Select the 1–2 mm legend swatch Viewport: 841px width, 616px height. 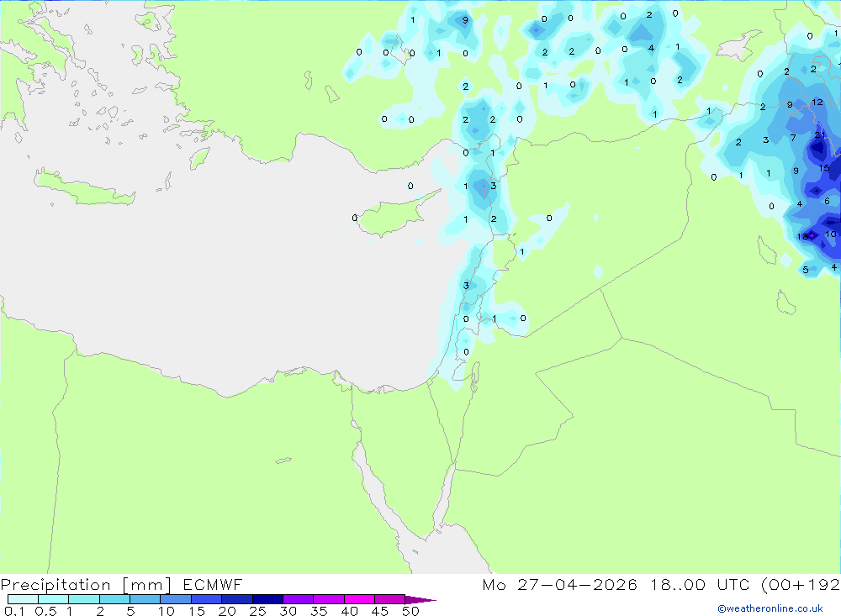click(84, 599)
